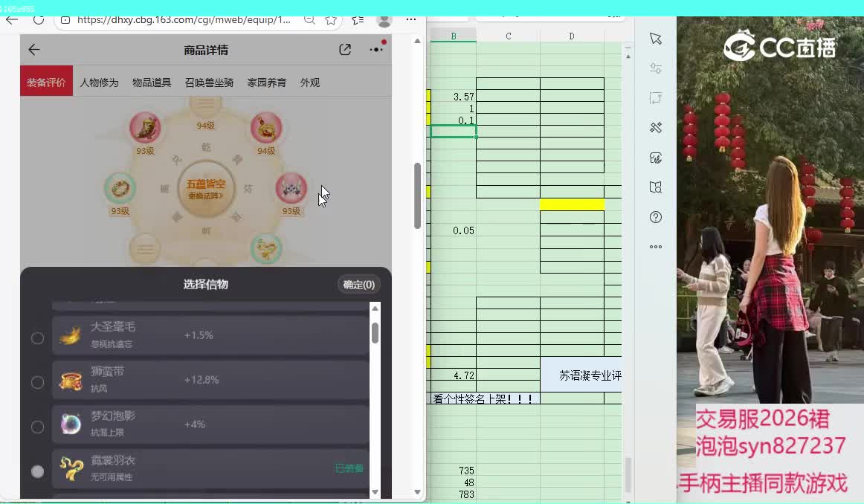Click the 霓裳羽衣 item icon
The height and width of the screenshot is (504, 864).
tap(71, 469)
